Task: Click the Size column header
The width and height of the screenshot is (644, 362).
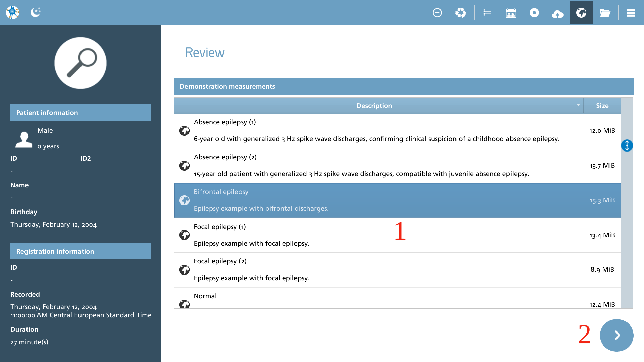Action: click(602, 106)
